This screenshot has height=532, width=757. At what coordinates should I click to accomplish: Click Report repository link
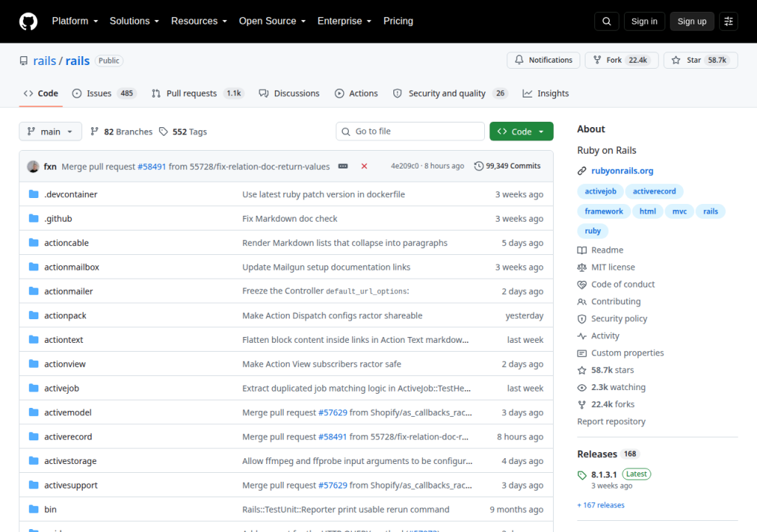611,421
